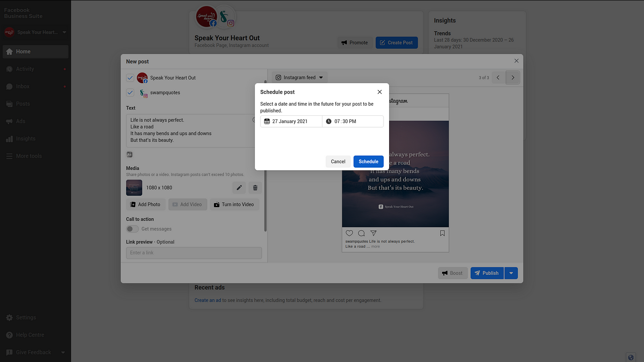Open Home in the sidebar
Screen dimensions: 644x362
(x=35, y=51)
